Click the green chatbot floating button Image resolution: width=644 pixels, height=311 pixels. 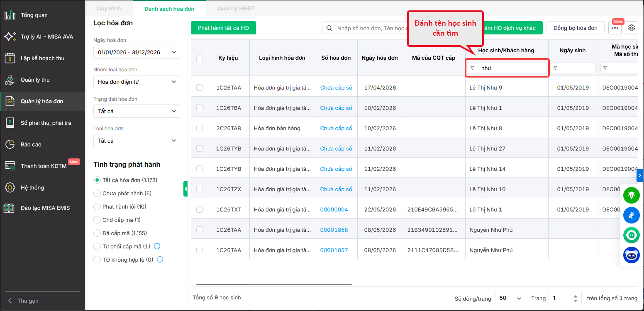tap(632, 235)
